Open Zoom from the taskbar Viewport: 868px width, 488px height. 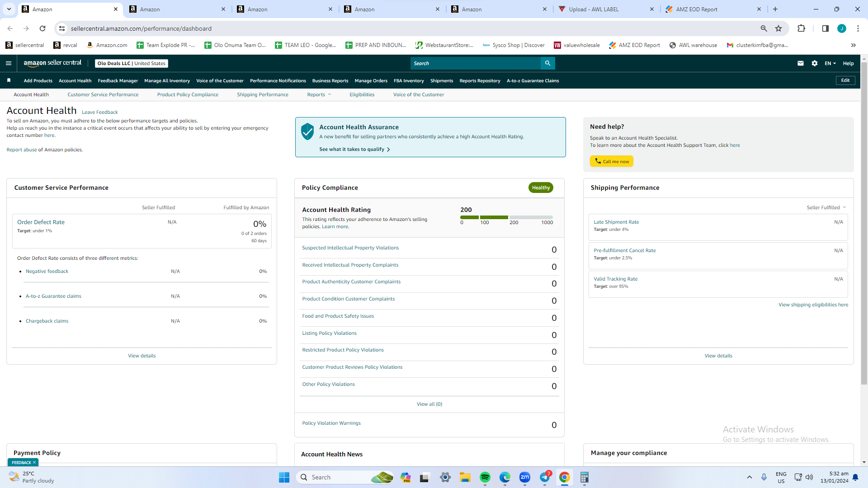[525, 477]
